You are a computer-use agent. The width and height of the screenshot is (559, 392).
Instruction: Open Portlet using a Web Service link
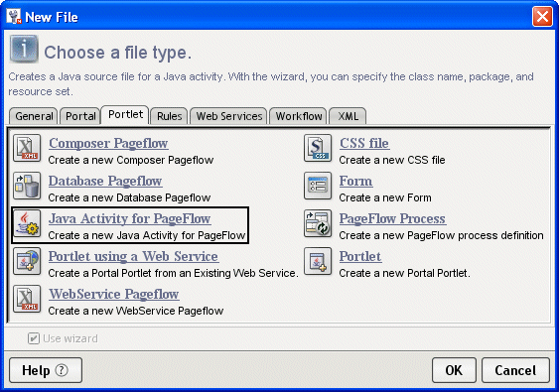[134, 257]
